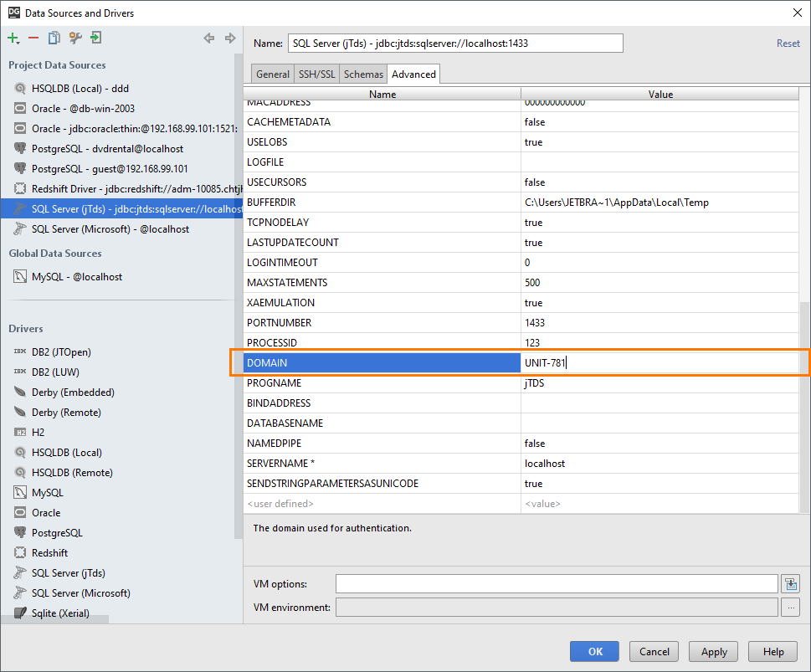Click the OK button

[594, 651]
